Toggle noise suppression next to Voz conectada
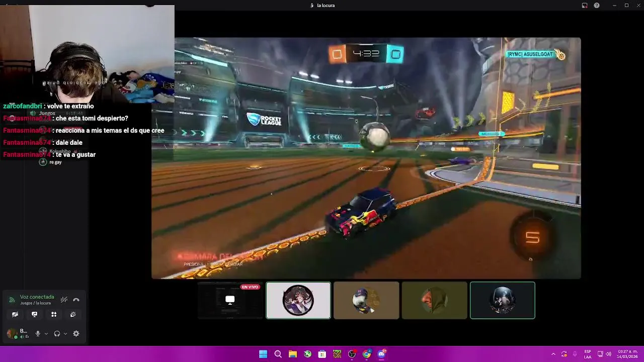644x362 pixels. [x=64, y=300]
